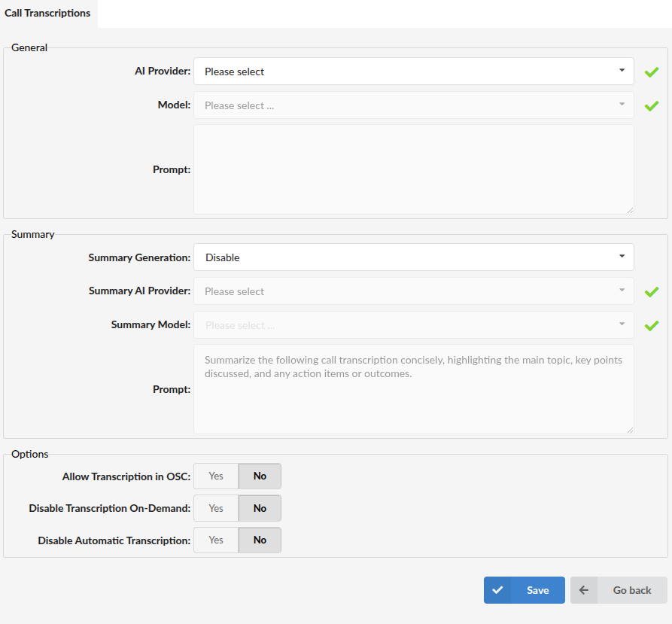Click the Summary section heading

(32, 234)
